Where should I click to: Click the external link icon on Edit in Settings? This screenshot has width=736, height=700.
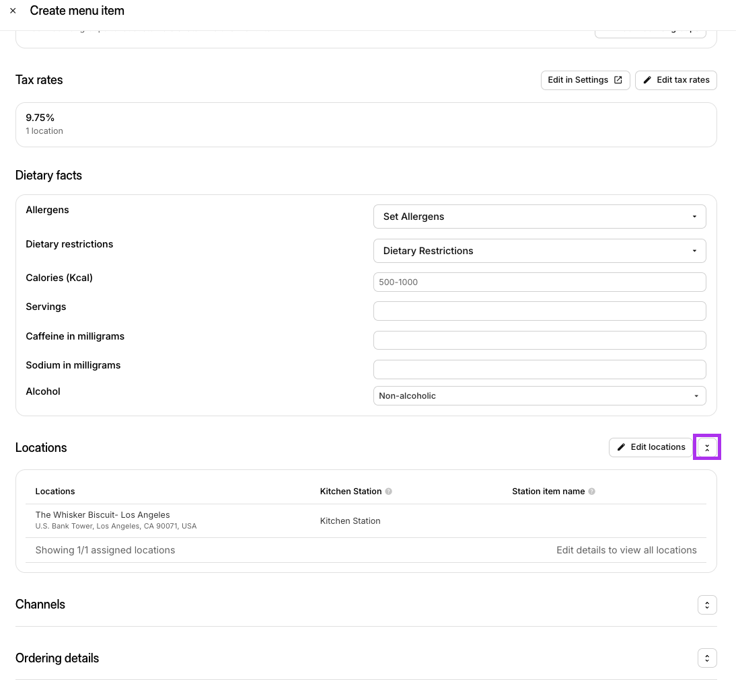click(x=618, y=80)
